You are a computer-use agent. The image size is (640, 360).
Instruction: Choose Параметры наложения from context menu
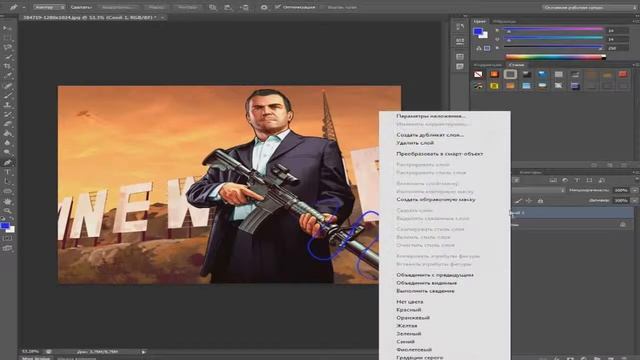(431, 116)
